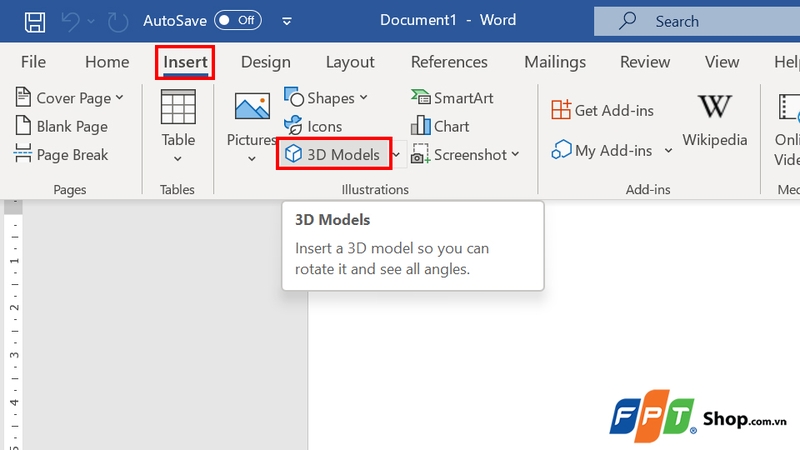Click the Save icon in title bar
Screen dimensions: 800x450
tap(34, 20)
